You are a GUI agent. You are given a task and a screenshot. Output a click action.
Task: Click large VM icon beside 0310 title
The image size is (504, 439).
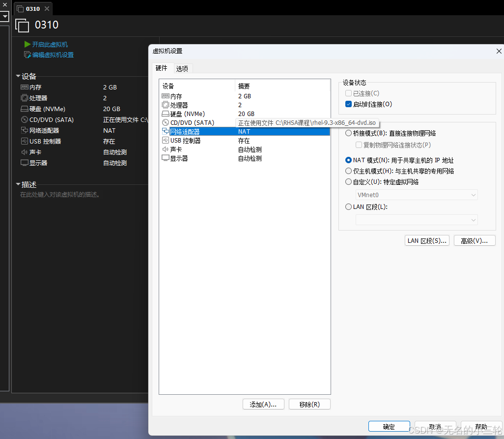(x=22, y=25)
